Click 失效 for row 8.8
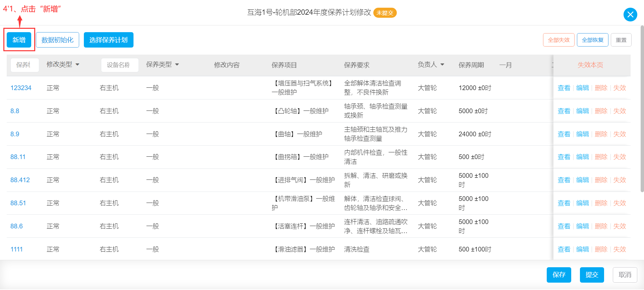The height and width of the screenshot is (290, 644). [620, 111]
